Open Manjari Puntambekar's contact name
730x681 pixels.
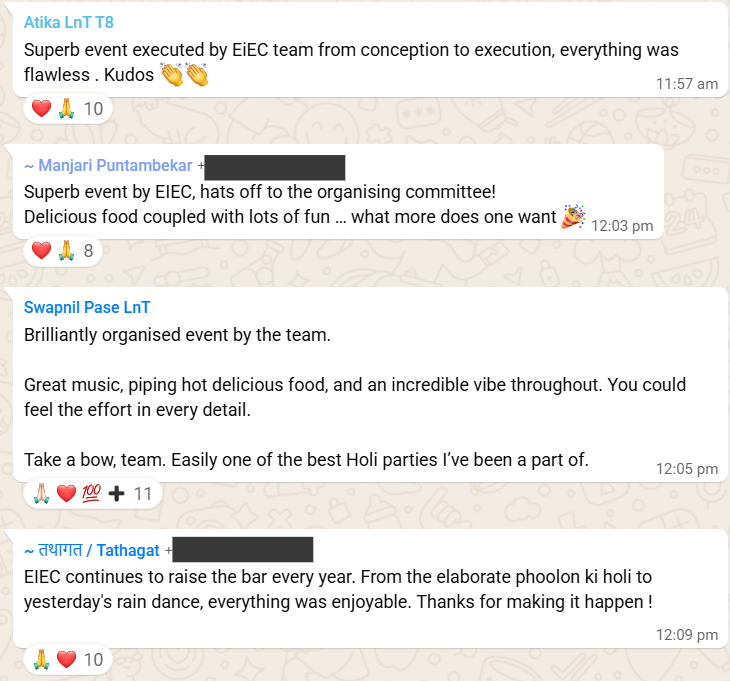tap(108, 165)
